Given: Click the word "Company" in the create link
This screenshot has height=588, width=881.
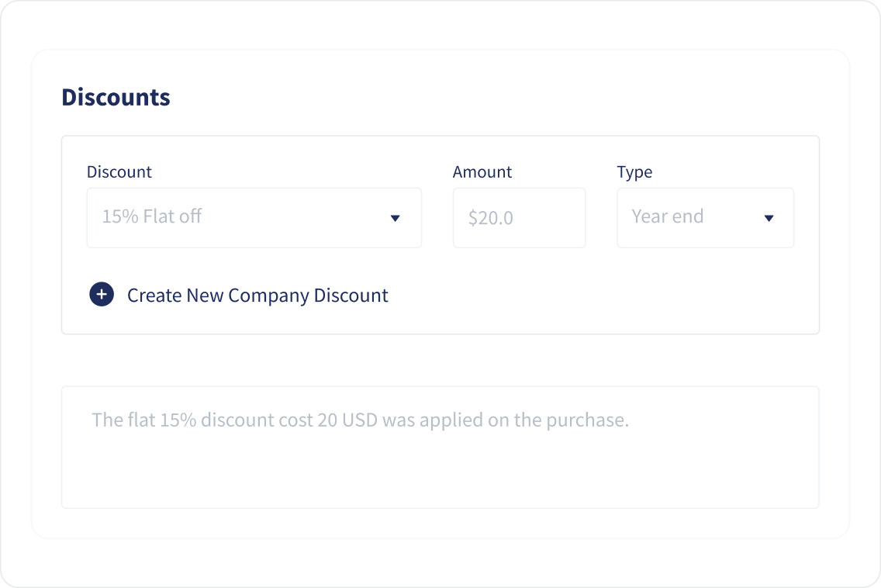Looking at the screenshot, I should coord(268,296).
